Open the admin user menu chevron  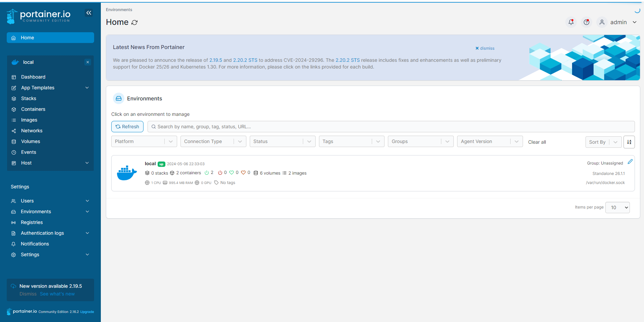635,22
